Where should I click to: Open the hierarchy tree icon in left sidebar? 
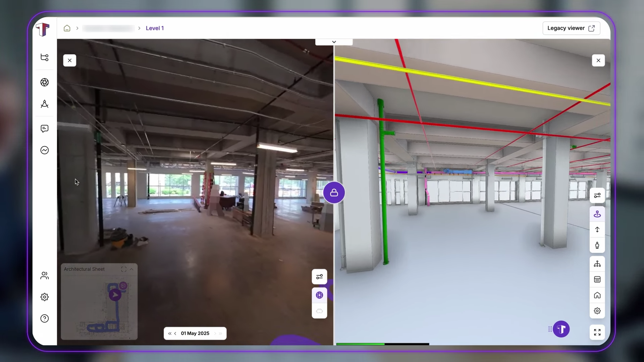[44, 57]
